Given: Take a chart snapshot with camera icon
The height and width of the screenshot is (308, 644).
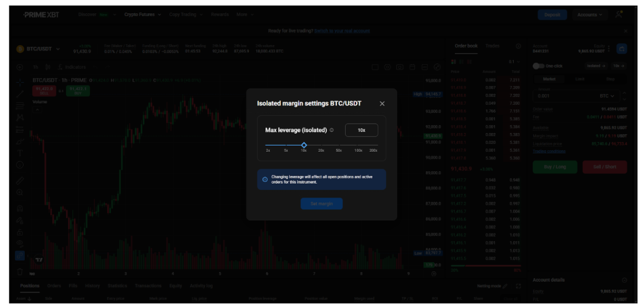Looking at the screenshot, I should pos(400,67).
